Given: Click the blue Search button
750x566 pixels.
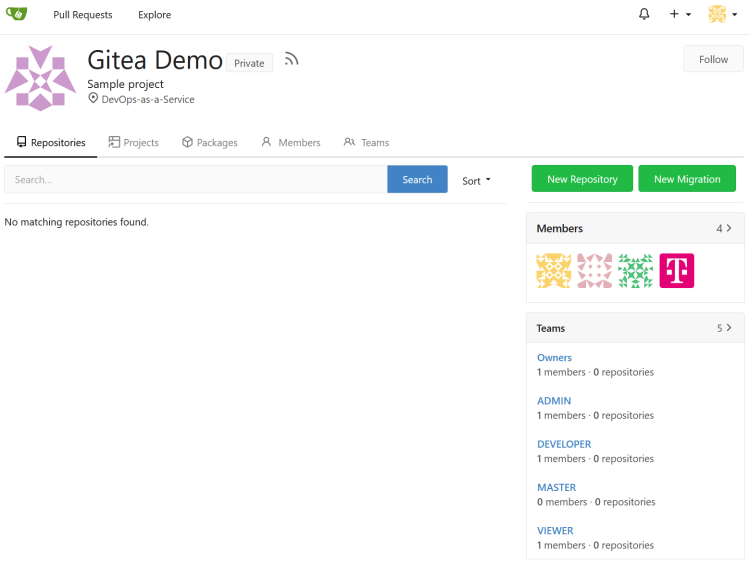Looking at the screenshot, I should click(x=417, y=179).
